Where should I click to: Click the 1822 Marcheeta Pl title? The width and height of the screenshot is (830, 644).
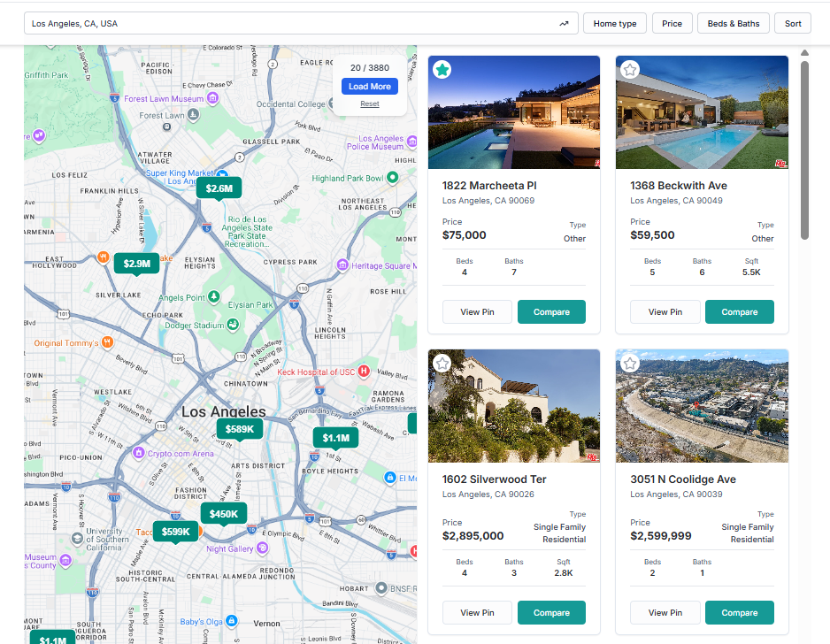coord(489,186)
